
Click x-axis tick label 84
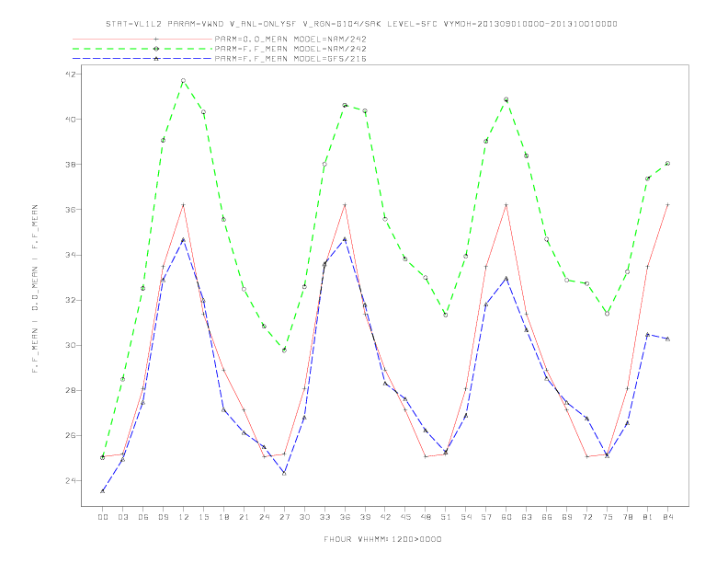click(667, 517)
